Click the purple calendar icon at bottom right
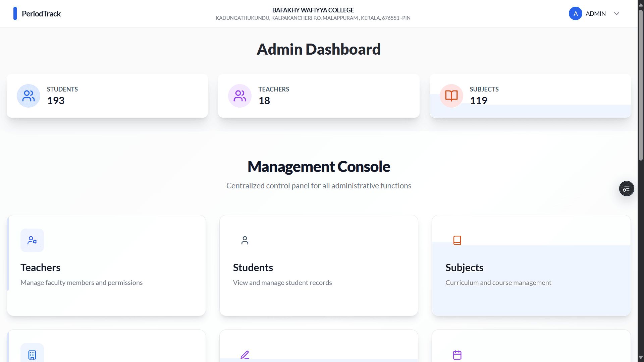 [x=457, y=355]
